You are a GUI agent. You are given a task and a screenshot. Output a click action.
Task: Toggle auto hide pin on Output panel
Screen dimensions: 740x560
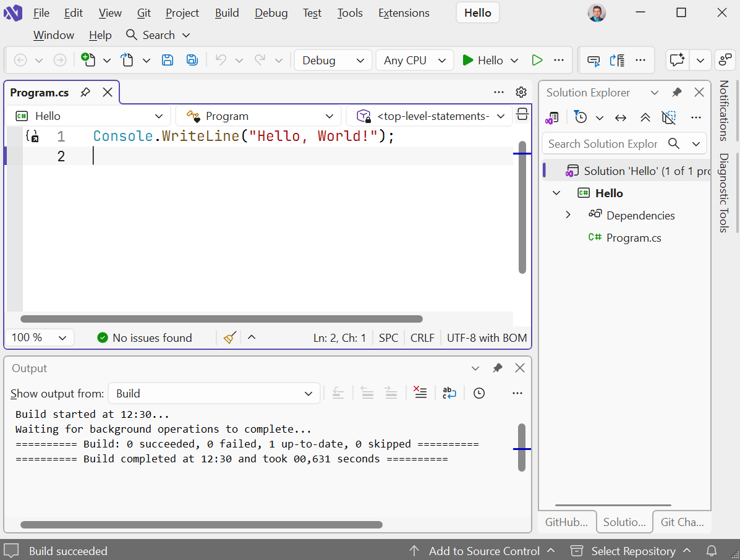coord(498,368)
